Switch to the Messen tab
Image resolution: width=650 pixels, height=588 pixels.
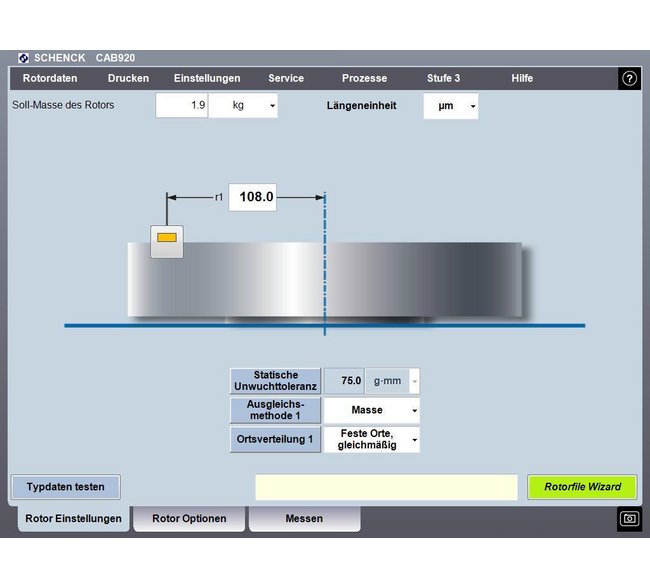(x=304, y=518)
